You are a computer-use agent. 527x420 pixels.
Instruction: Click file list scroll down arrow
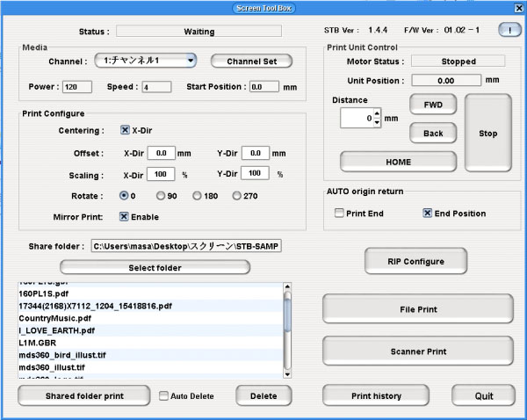pos(287,374)
